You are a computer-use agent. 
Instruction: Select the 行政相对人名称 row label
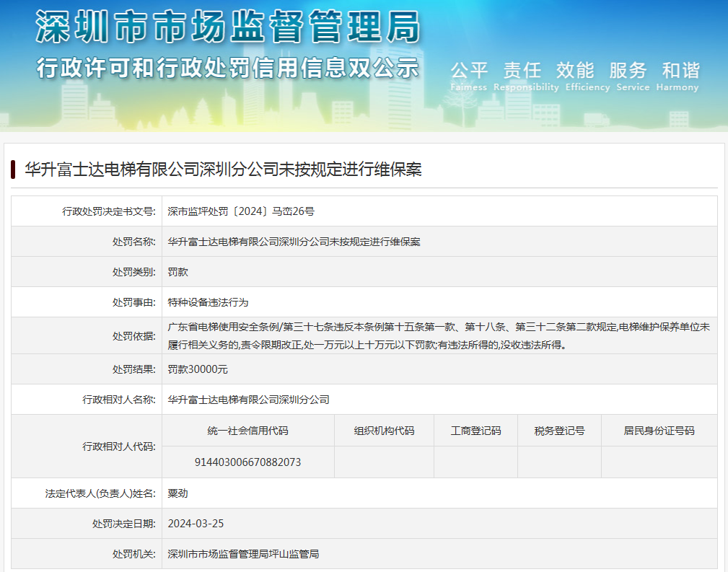(119, 400)
